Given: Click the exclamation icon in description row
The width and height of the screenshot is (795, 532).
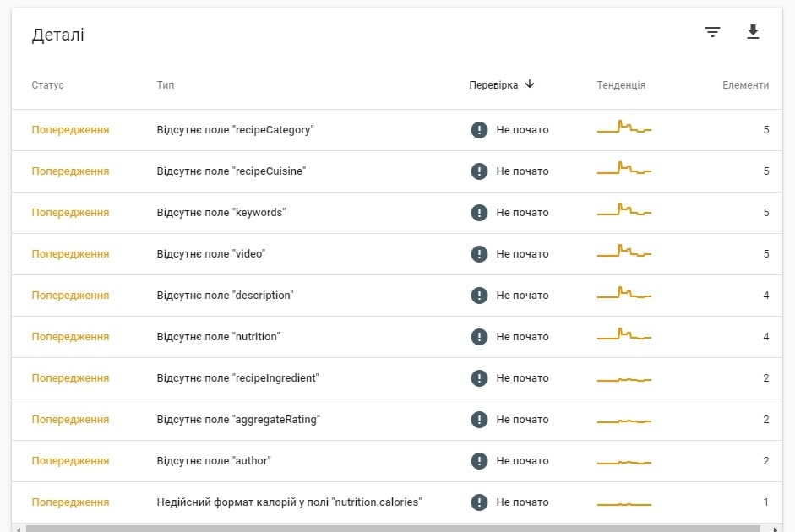Looking at the screenshot, I should [479, 296].
